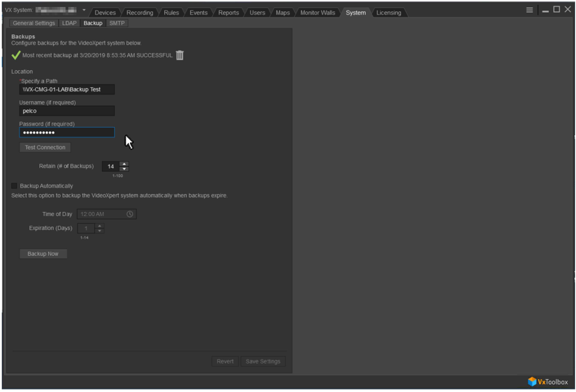The image size is (576, 392).
Task: Decrease the Retain number of backups
Action: tap(124, 169)
